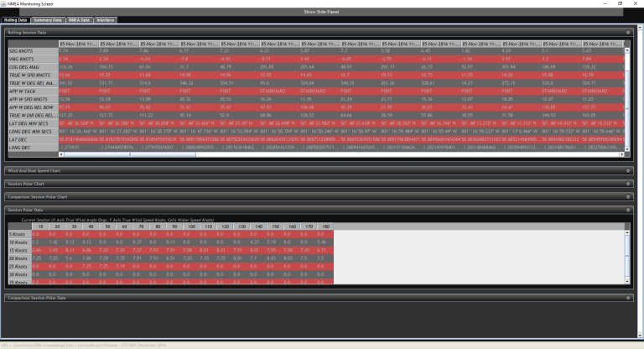Select the VMG KNOTS row header

click(x=34, y=60)
